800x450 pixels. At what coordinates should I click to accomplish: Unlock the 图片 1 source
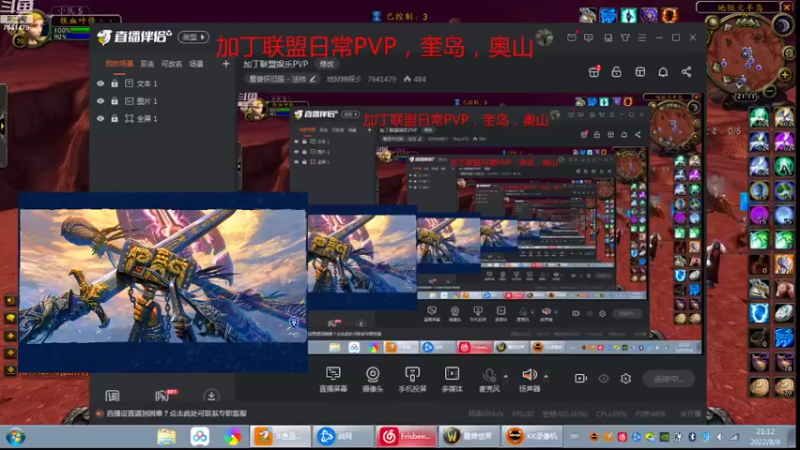[114, 101]
